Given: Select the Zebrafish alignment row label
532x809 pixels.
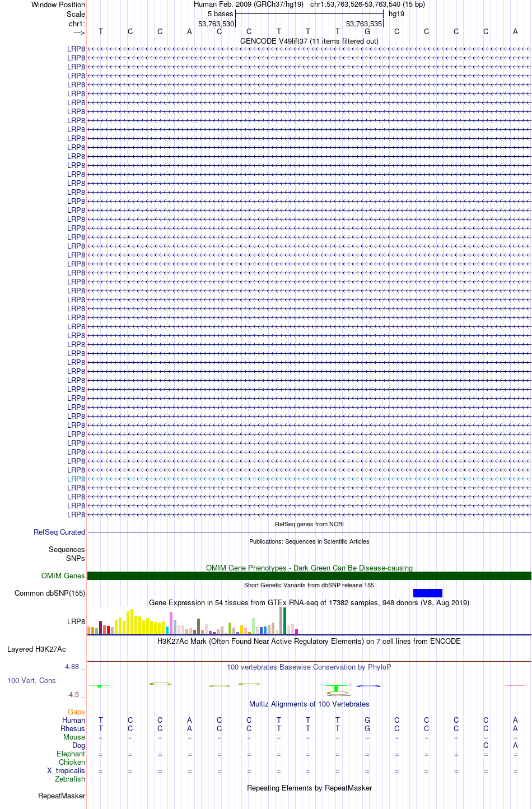Looking at the screenshot, I should tap(70, 779).
